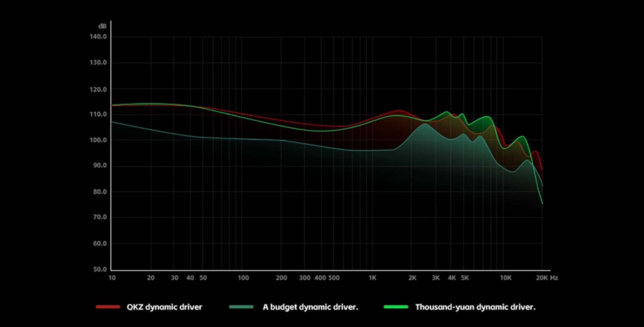Click the '140.0' y-axis value
Viewport: 644px width, 327px height.
pyautogui.click(x=98, y=37)
